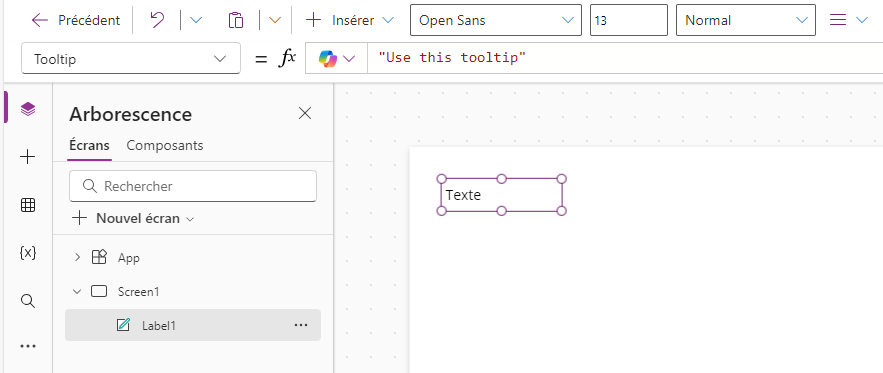Image resolution: width=883 pixels, height=373 pixels.
Task: Open the Tree view layers icon
Action: pyautogui.click(x=28, y=108)
